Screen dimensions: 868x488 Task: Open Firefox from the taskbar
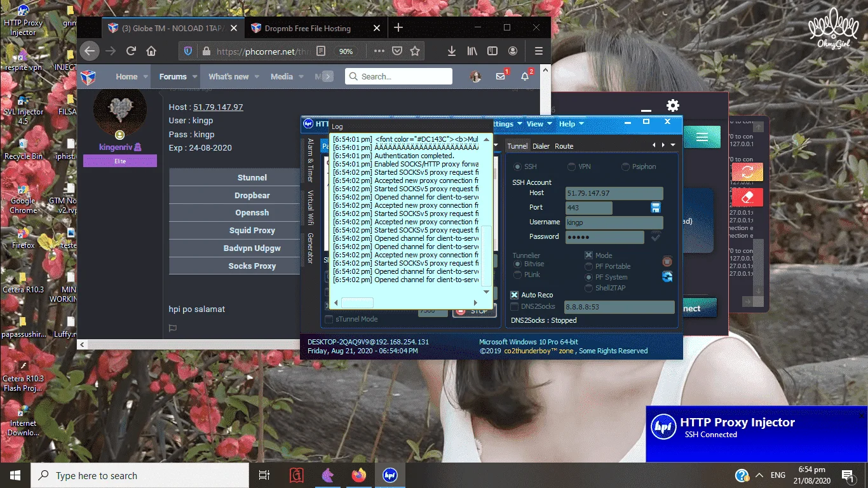[359, 475]
